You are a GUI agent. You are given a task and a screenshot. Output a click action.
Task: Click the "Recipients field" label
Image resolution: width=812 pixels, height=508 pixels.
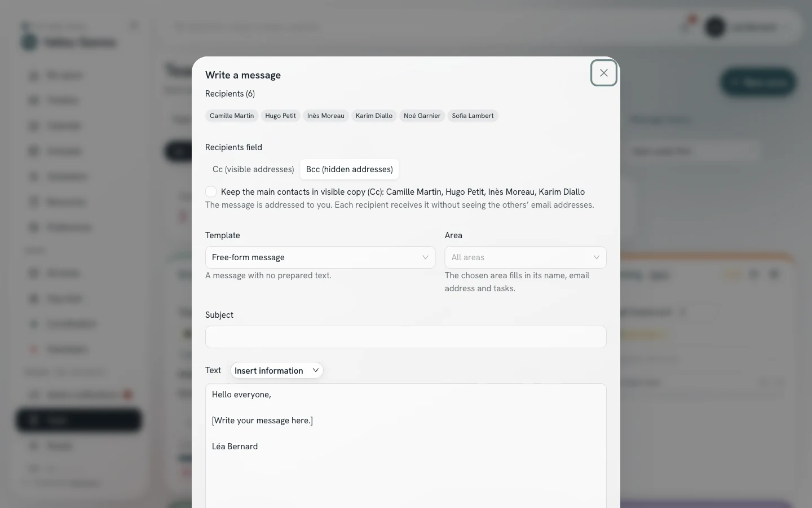pyautogui.click(x=233, y=147)
